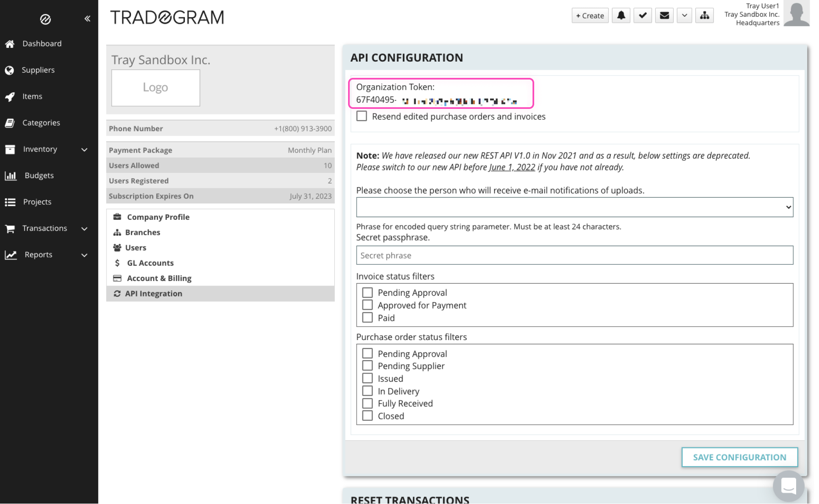Click the + Create button
The image size is (819, 504).
pyautogui.click(x=590, y=15)
